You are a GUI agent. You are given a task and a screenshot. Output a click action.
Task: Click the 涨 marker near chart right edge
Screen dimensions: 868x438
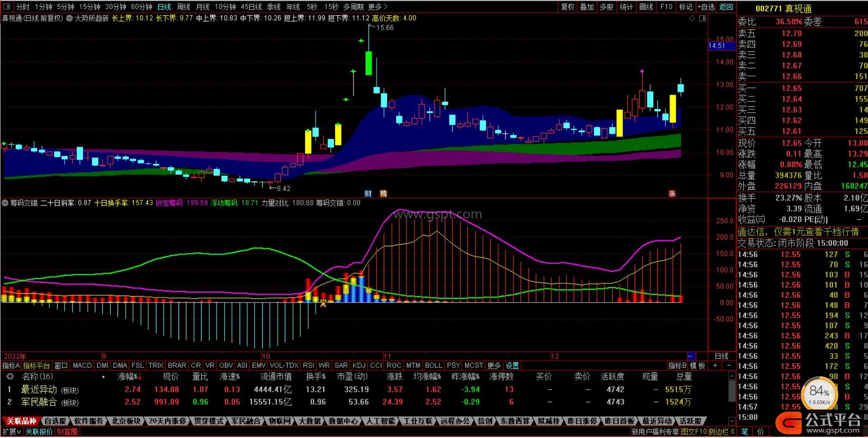click(x=672, y=193)
